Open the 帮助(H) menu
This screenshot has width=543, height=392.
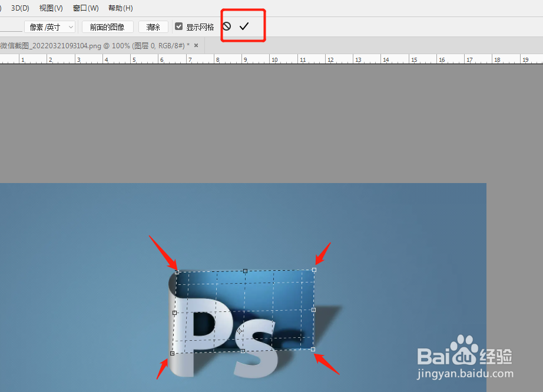pos(121,8)
